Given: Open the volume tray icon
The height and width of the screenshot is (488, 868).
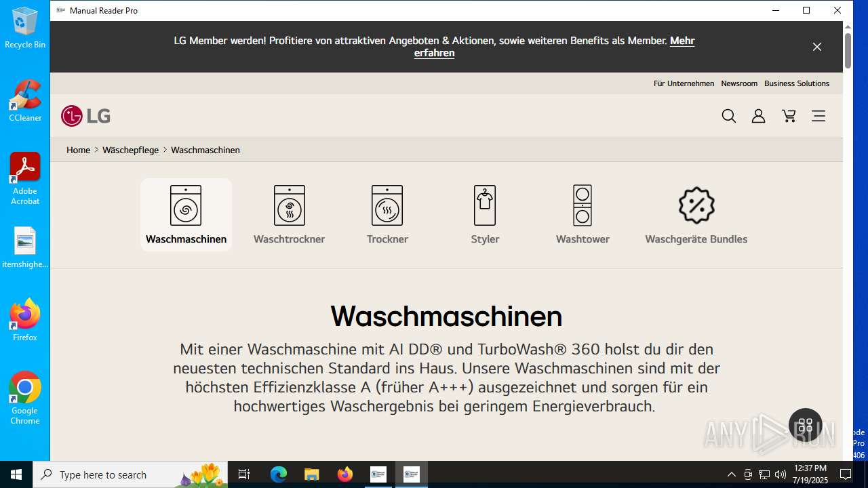Looking at the screenshot, I should click(x=781, y=474).
